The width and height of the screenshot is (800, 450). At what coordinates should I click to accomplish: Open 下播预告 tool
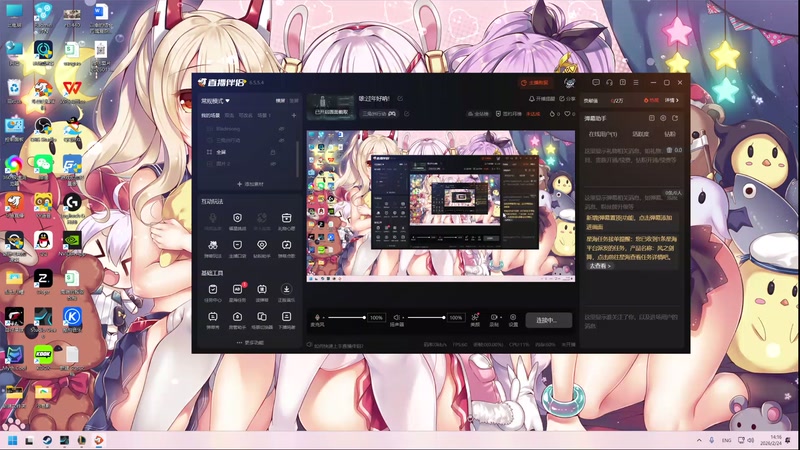pyautogui.click(x=286, y=320)
